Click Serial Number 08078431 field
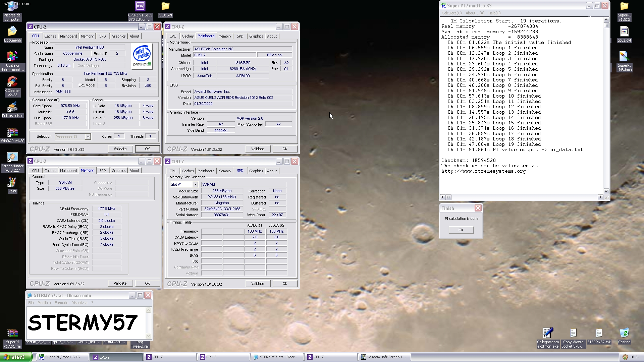This screenshot has width=644, height=362. [x=222, y=215]
